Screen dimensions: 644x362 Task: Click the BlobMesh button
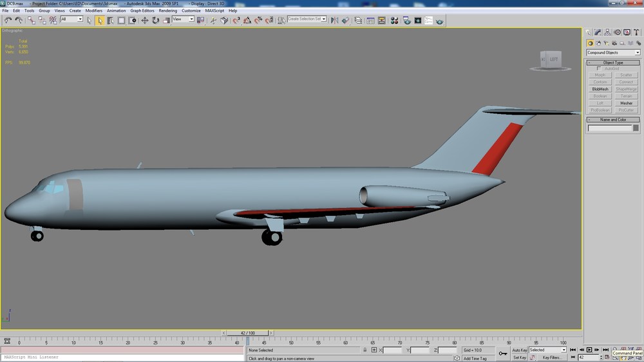tap(600, 89)
